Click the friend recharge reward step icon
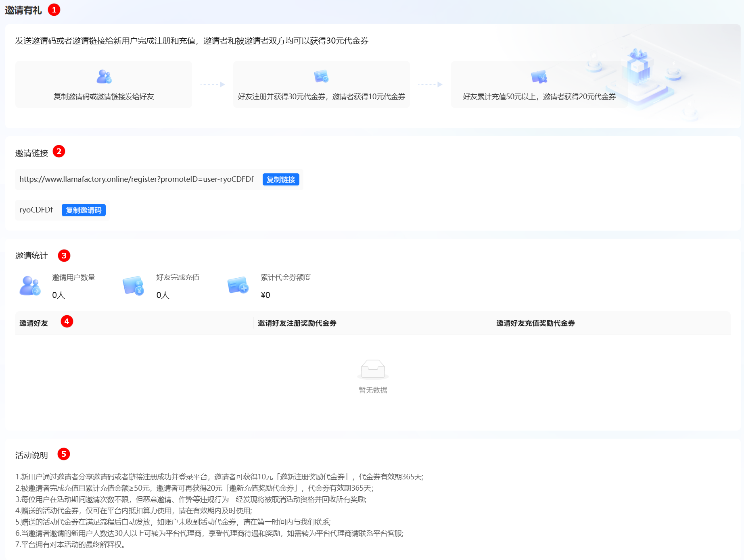Image resolution: width=744 pixels, height=560 pixels. tap(539, 76)
